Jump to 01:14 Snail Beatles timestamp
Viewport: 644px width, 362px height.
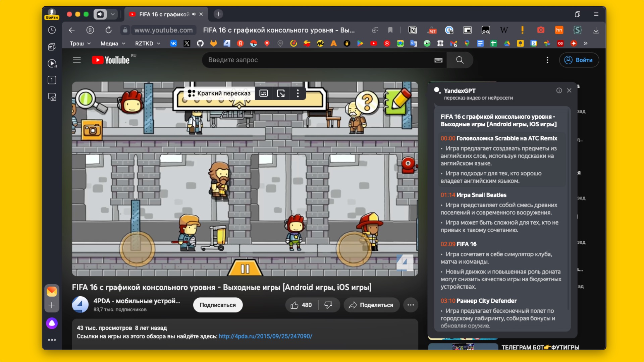448,195
